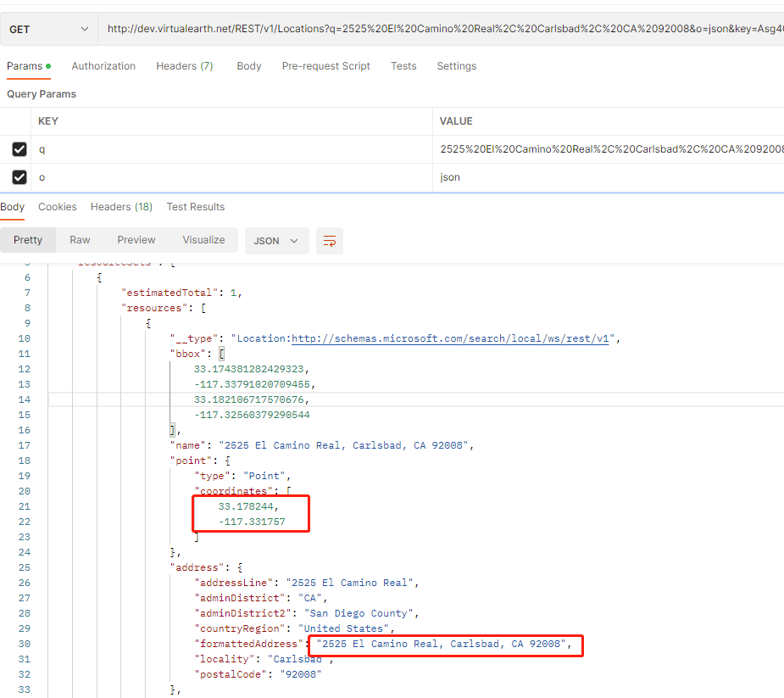
Task: Switch to the request Body tab
Action: pos(249,66)
